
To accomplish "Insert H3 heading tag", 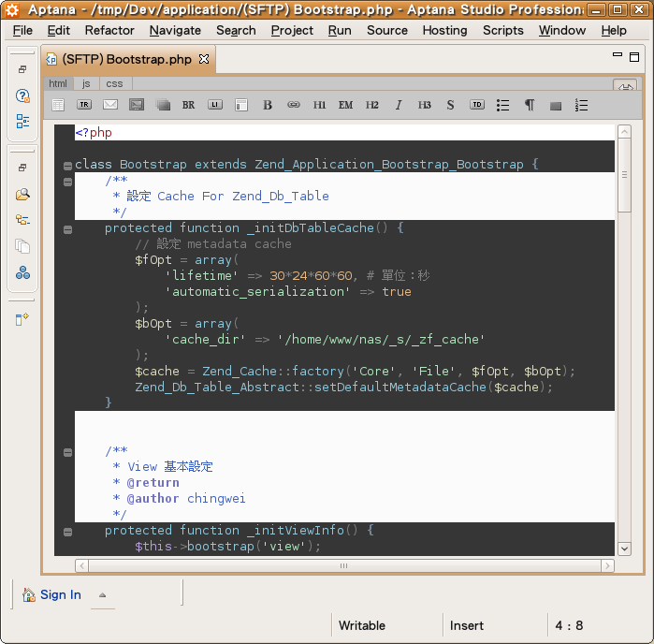I will pyautogui.click(x=425, y=105).
